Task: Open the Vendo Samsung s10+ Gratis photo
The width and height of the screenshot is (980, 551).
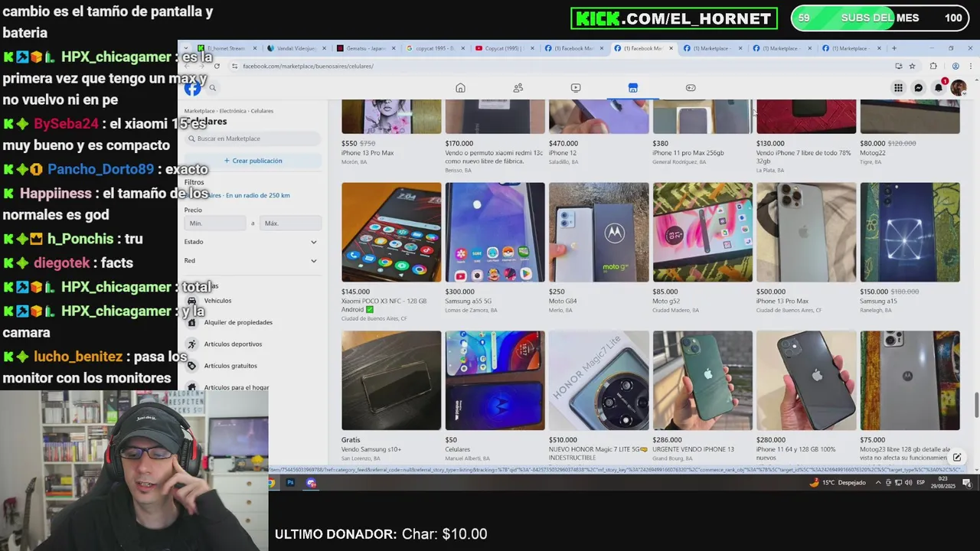Action: pos(391,380)
